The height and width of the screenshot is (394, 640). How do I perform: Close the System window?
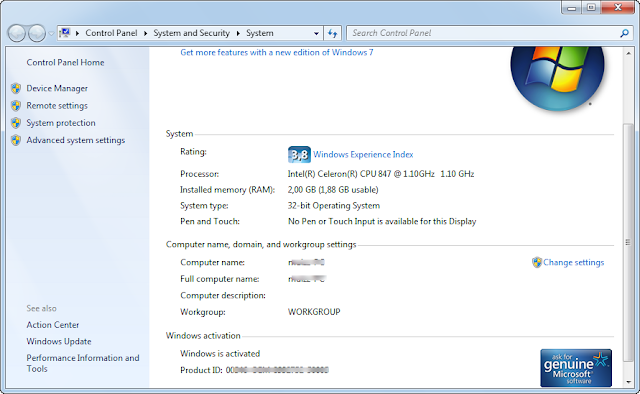618,8
